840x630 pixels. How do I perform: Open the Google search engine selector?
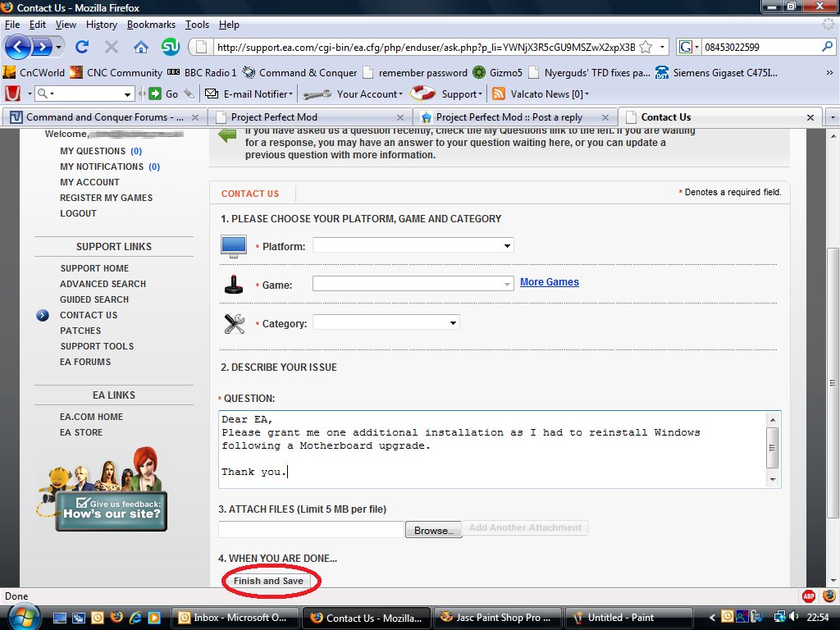pyautogui.click(x=688, y=47)
